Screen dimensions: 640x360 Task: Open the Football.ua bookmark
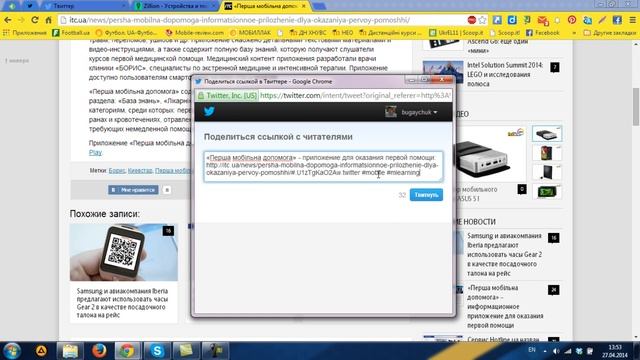coord(71,32)
